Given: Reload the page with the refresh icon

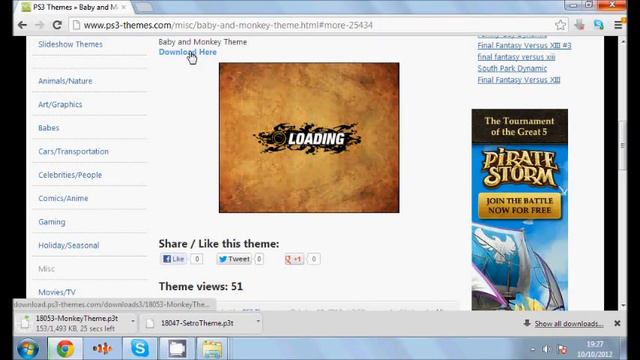Looking at the screenshot, I should click(57, 25).
